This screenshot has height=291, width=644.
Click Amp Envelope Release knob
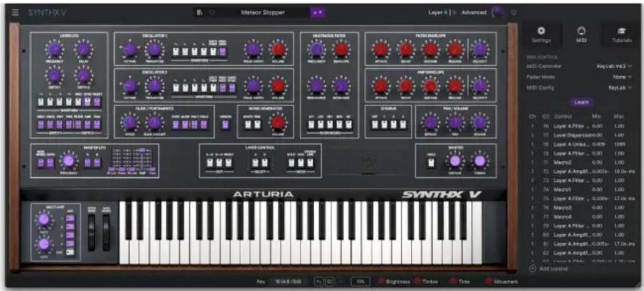[455, 85]
